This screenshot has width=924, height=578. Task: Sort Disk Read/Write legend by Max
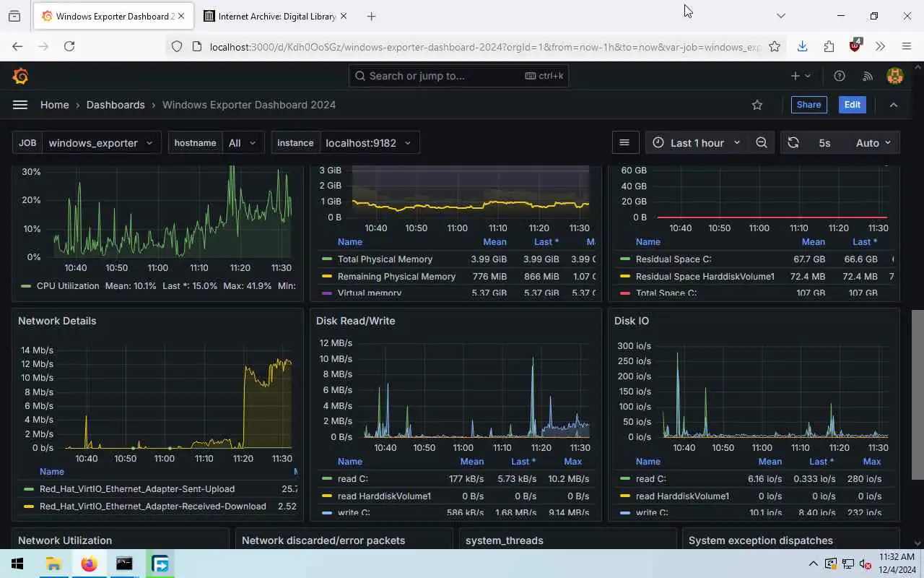[x=572, y=462]
